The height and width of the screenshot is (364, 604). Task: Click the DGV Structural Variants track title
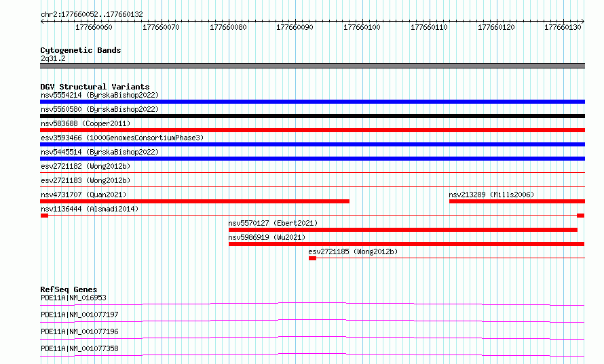(x=95, y=87)
